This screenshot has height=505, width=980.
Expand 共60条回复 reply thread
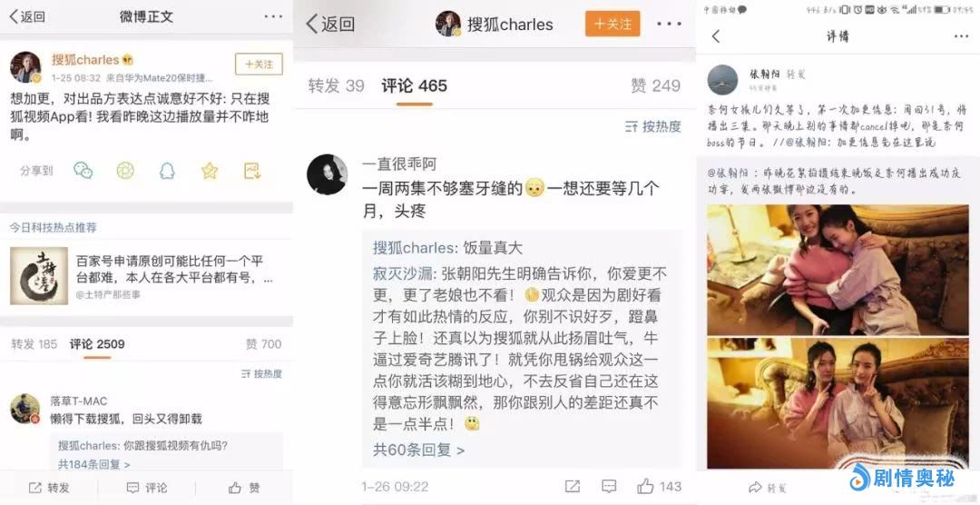tap(418, 450)
